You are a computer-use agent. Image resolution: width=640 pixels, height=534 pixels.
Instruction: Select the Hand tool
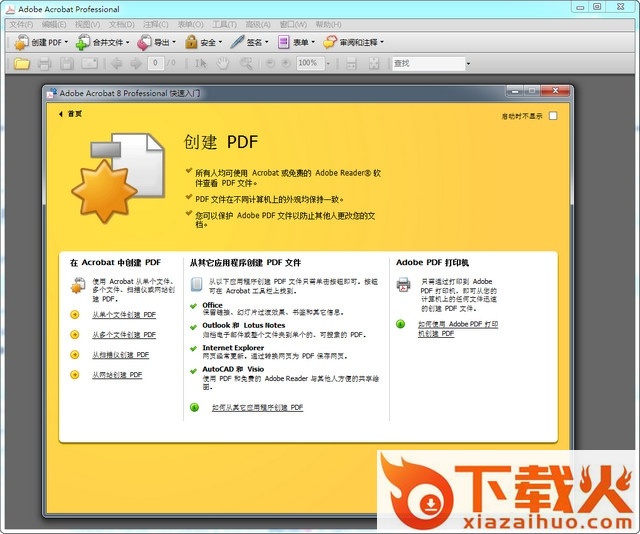[x=223, y=63]
